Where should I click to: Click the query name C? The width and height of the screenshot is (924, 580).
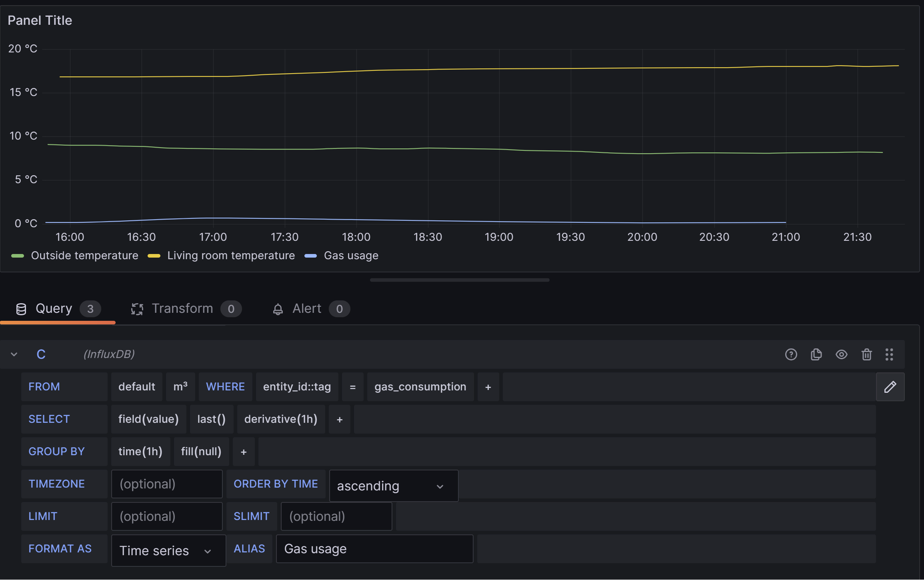click(41, 354)
